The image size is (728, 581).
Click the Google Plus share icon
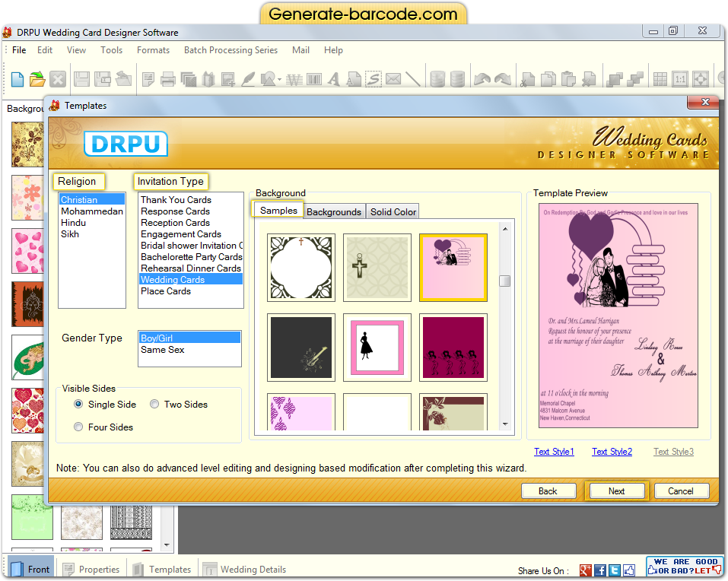(586, 570)
